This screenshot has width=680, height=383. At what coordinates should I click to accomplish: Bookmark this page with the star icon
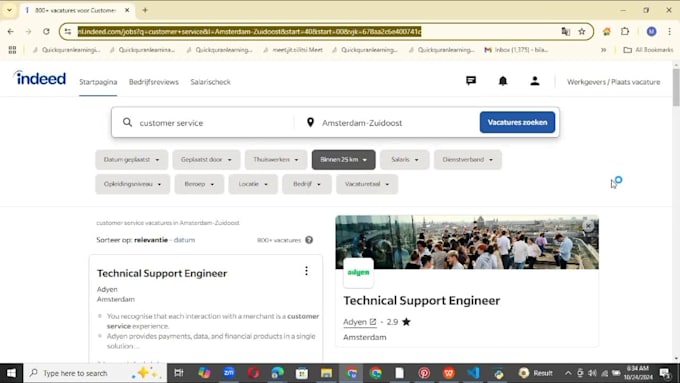point(582,31)
